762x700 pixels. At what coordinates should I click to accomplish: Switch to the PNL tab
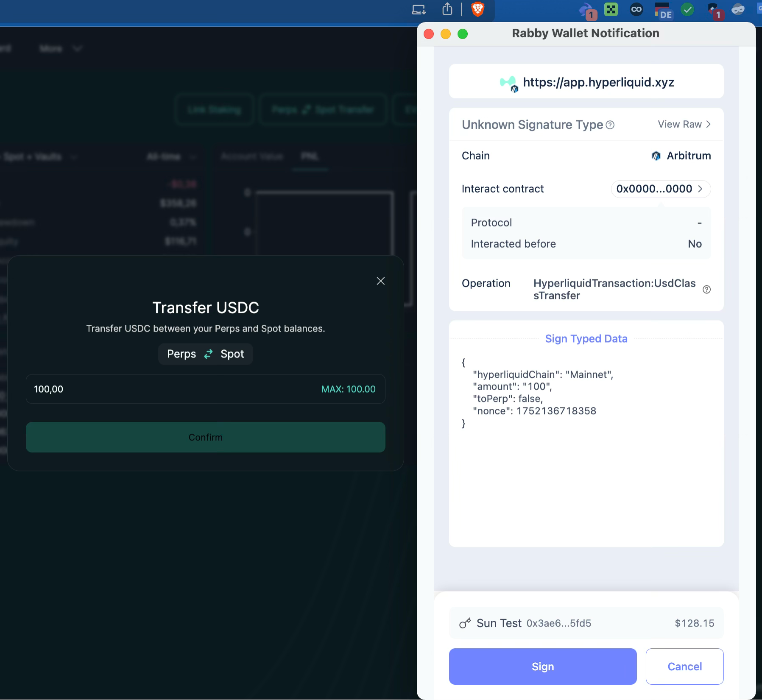tap(310, 156)
